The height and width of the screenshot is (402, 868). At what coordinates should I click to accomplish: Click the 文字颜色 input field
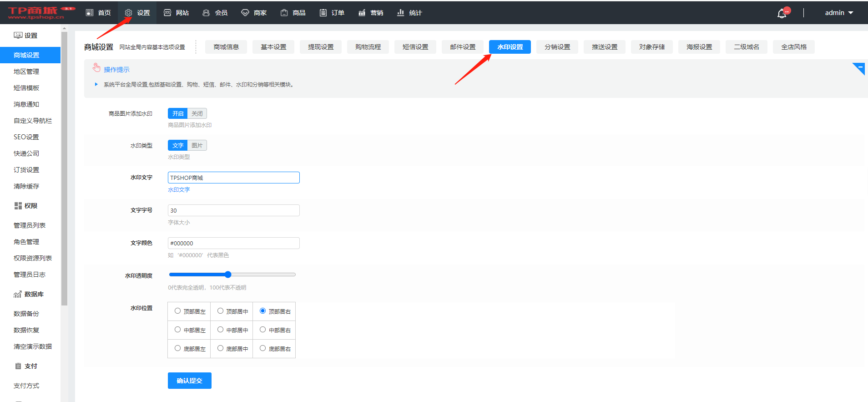(x=233, y=243)
